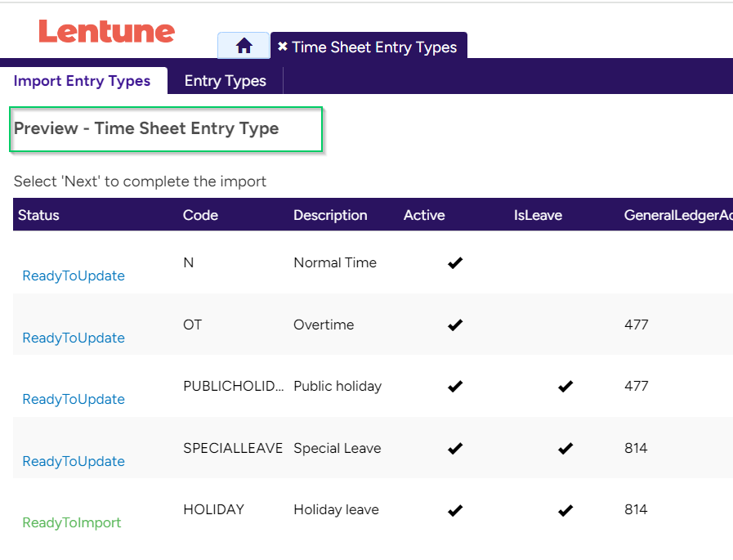Toggle IsLeave checkmark for Holiday leave
This screenshot has width=733, height=560.
click(x=565, y=510)
